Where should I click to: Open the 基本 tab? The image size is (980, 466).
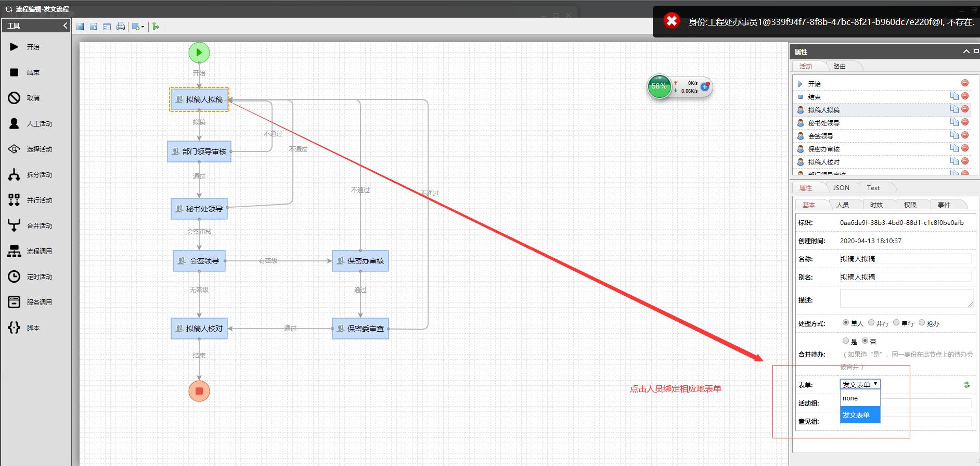[809, 205]
